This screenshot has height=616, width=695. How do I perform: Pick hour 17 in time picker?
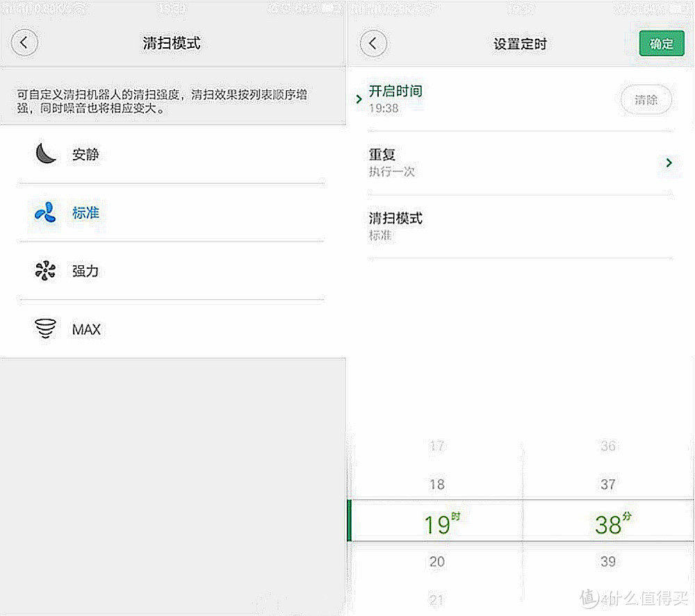437,445
